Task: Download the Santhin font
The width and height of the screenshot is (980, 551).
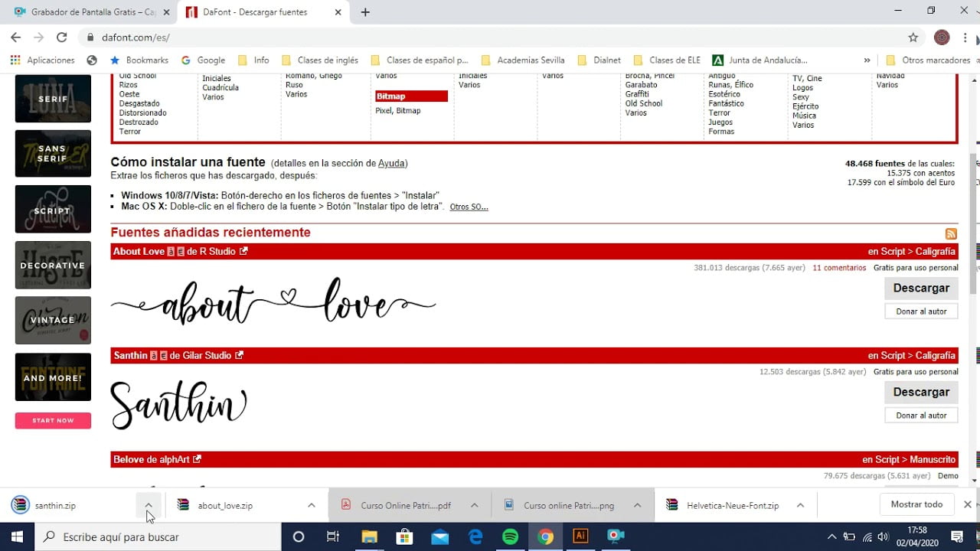Action: [x=921, y=392]
